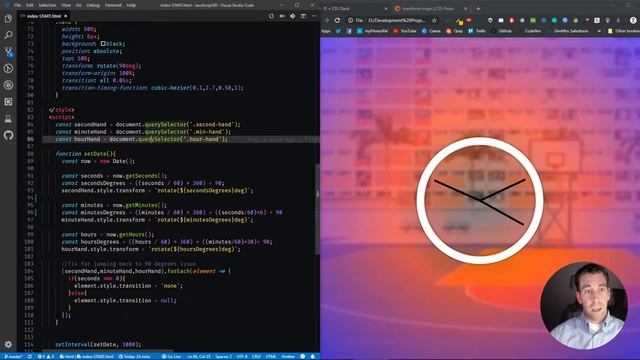Open Facebook bookmark in bookmarks bar

(349, 31)
